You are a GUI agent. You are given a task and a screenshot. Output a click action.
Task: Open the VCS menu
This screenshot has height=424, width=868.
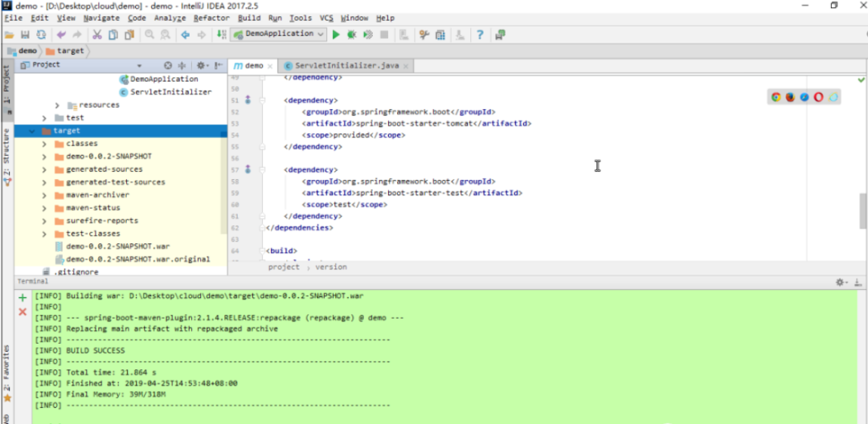326,18
